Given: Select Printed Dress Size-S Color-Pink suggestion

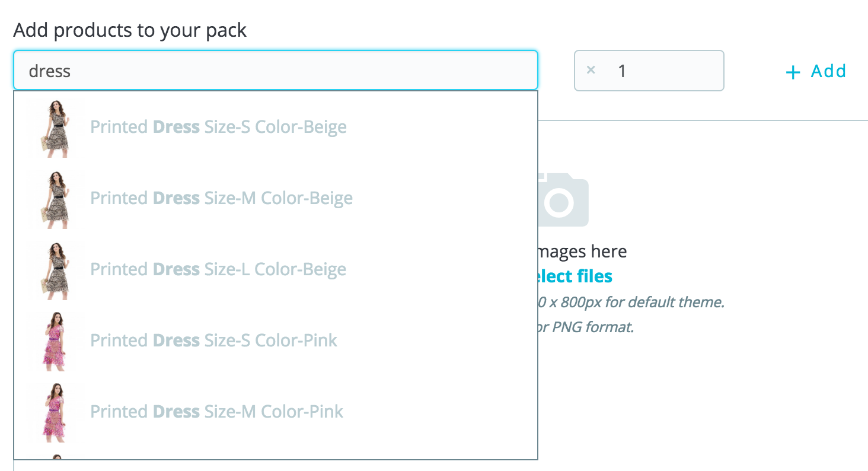Looking at the screenshot, I should tap(213, 340).
